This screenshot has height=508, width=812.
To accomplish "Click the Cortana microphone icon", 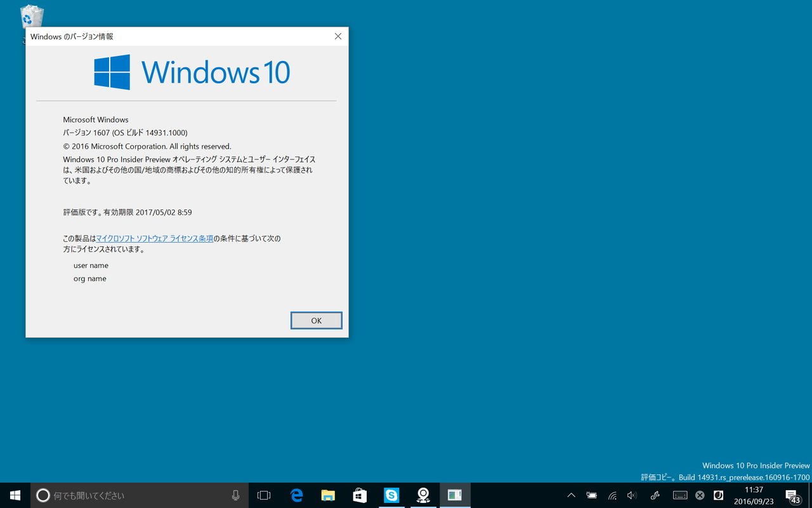I will coord(235,495).
